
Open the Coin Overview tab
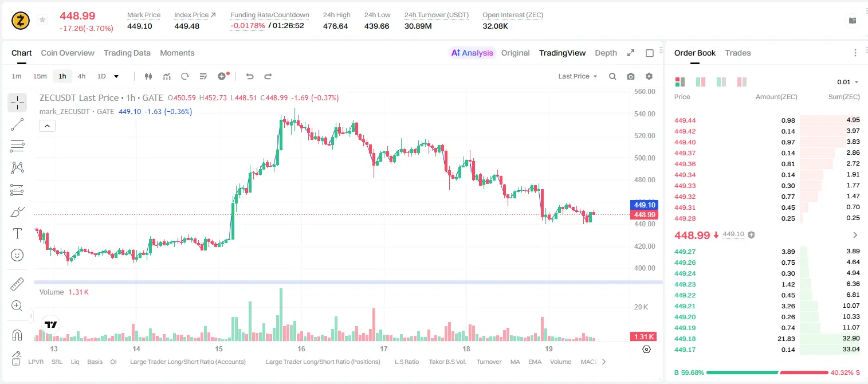(x=68, y=53)
